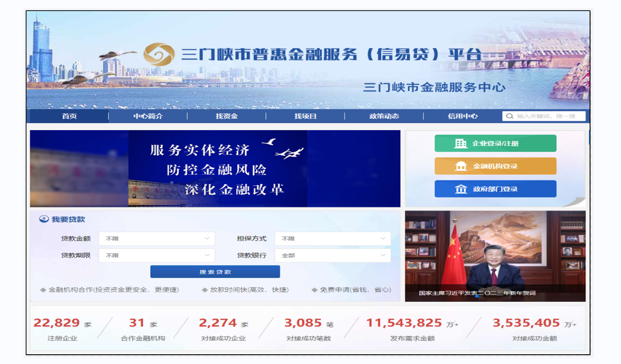Open the 信用中心 menu item
Screen dimensions: 621x364
pos(462,116)
